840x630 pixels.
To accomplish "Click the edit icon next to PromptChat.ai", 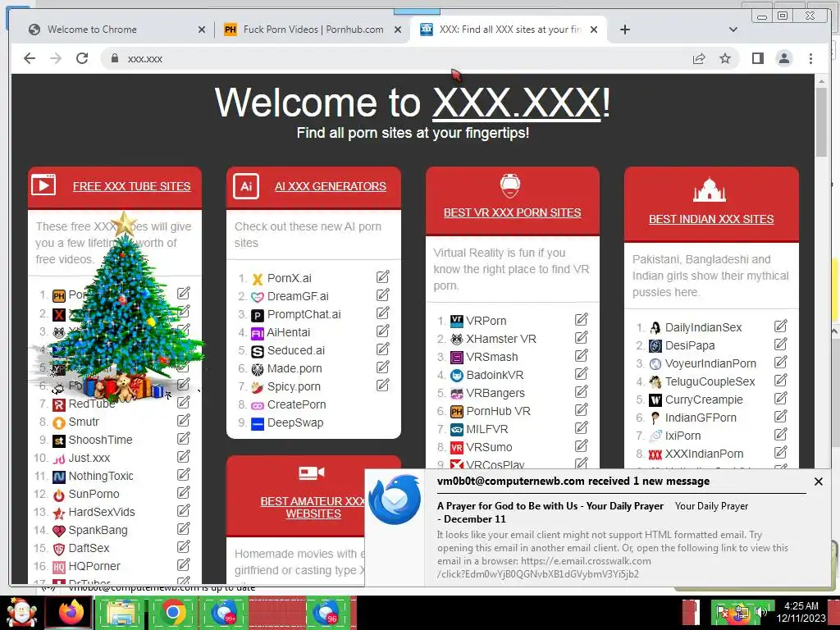I will (382, 313).
